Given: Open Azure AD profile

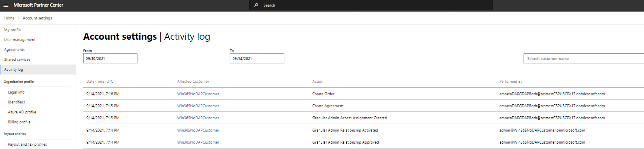Looking at the screenshot, I should coord(22,112).
